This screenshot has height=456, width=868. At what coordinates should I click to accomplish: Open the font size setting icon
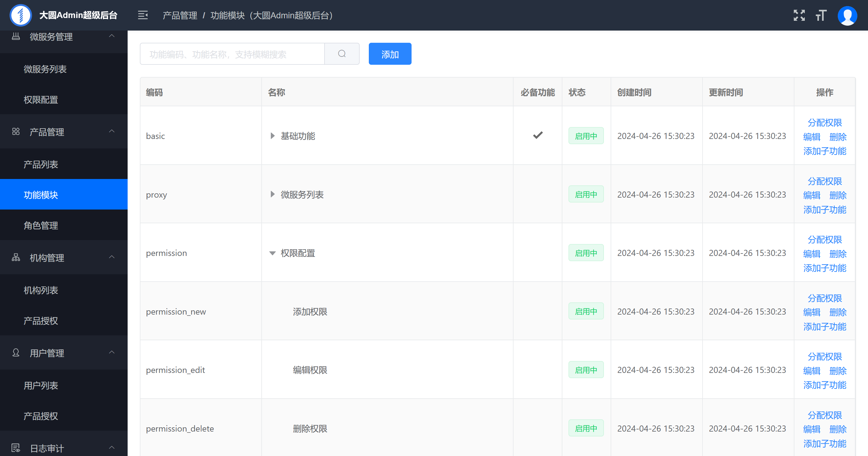point(821,15)
